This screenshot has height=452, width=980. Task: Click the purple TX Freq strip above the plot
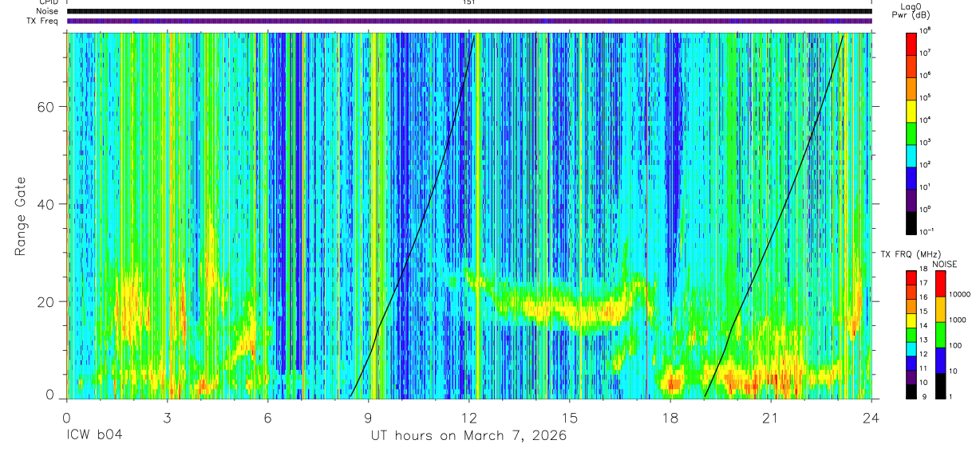pos(468,21)
